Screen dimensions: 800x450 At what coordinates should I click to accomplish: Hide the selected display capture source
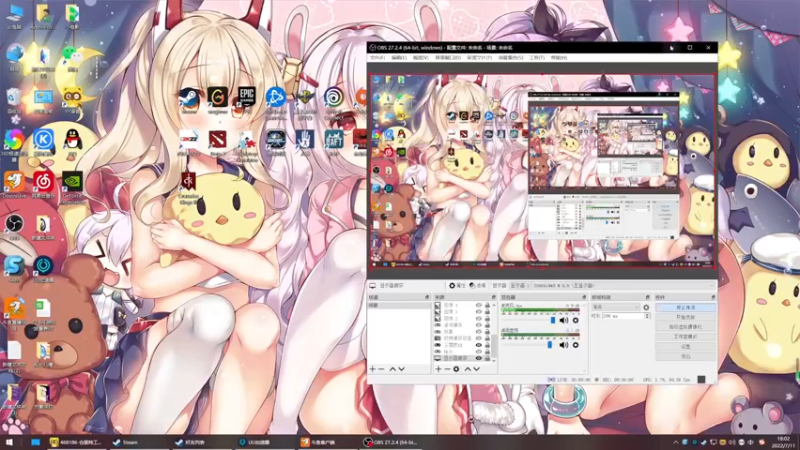coord(479,358)
